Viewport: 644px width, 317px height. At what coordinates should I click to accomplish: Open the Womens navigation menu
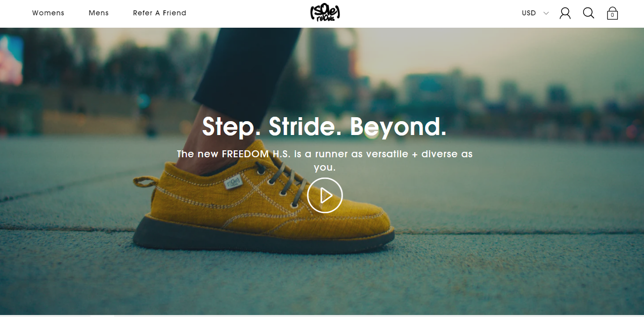(48, 13)
